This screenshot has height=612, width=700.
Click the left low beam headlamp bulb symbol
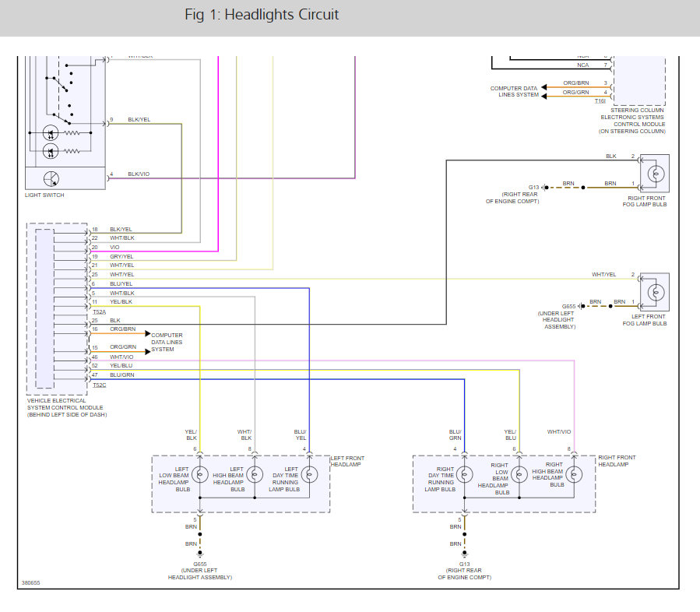click(x=199, y=474)
